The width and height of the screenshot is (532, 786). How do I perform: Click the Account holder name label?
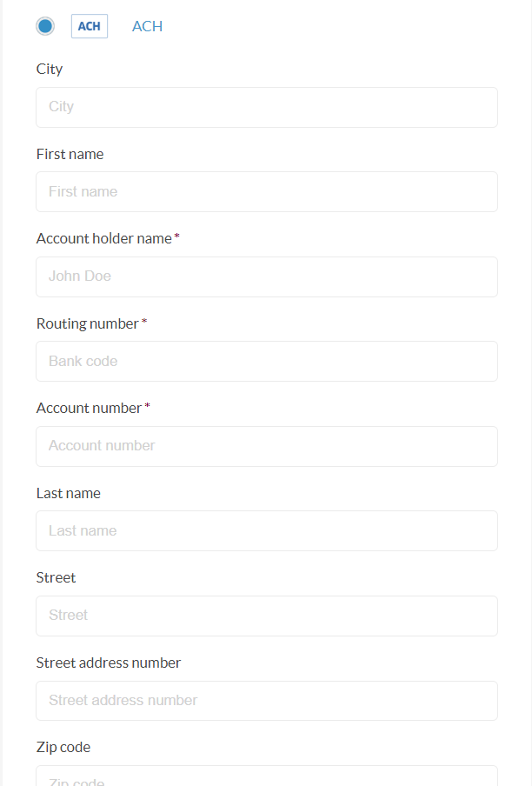[104, 238]
